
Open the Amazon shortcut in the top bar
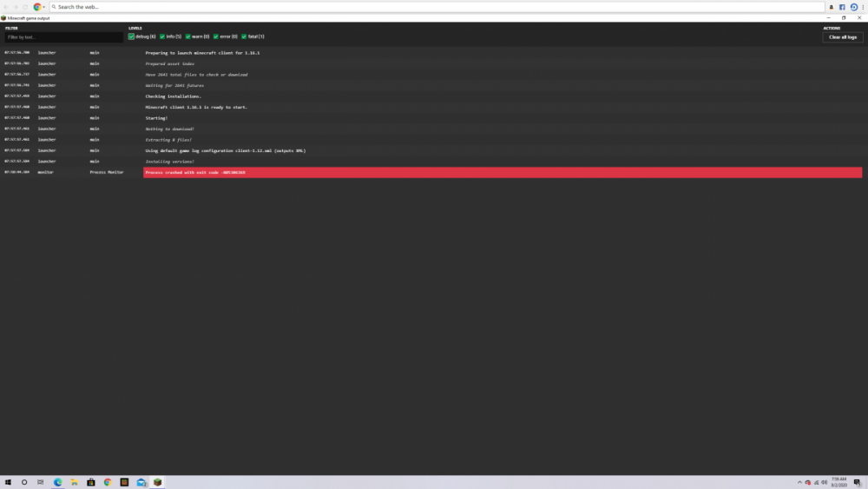831,7
